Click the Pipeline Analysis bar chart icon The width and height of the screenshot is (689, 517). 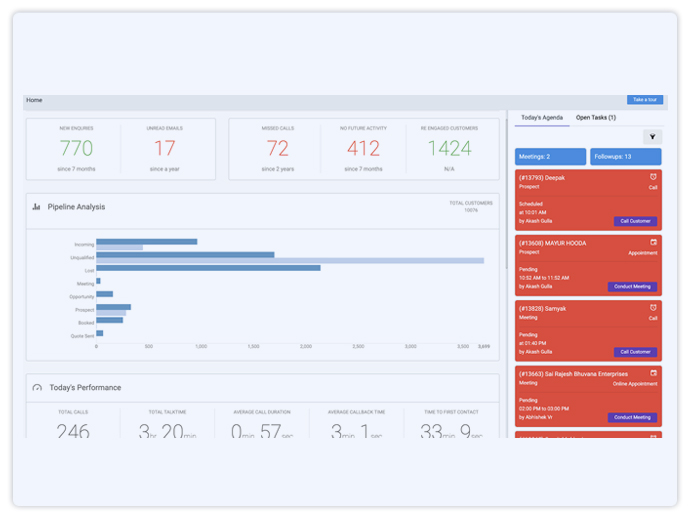(37, 207)
